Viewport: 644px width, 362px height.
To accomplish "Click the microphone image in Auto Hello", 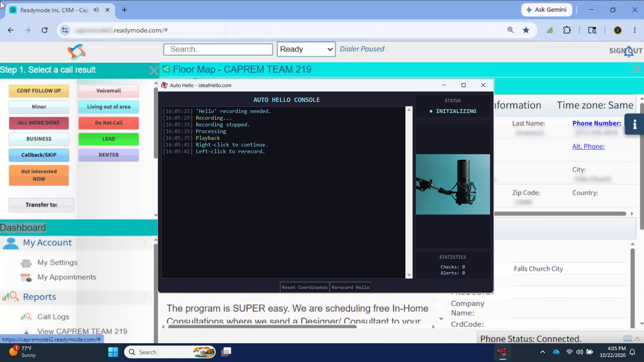I will (453, 184).
